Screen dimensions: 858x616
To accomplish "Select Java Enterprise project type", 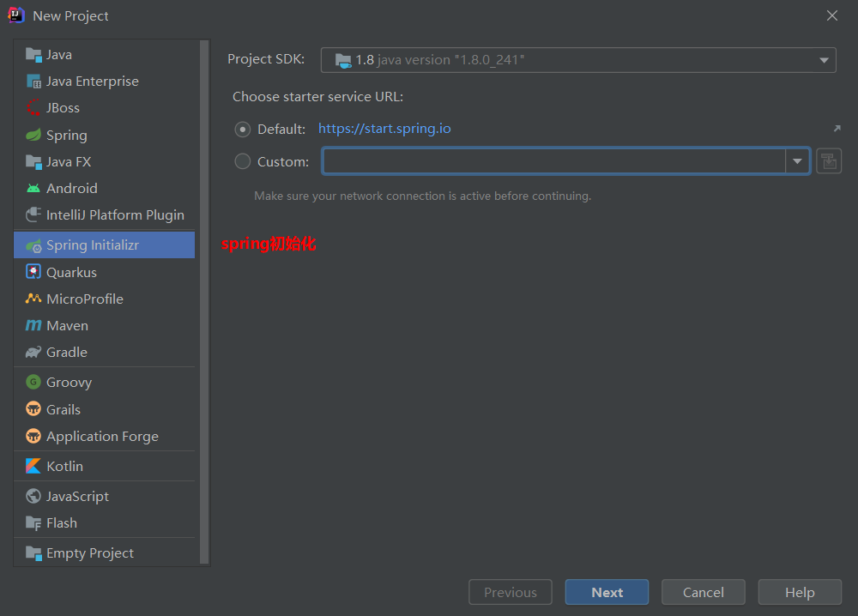I will tap(104, 82).
